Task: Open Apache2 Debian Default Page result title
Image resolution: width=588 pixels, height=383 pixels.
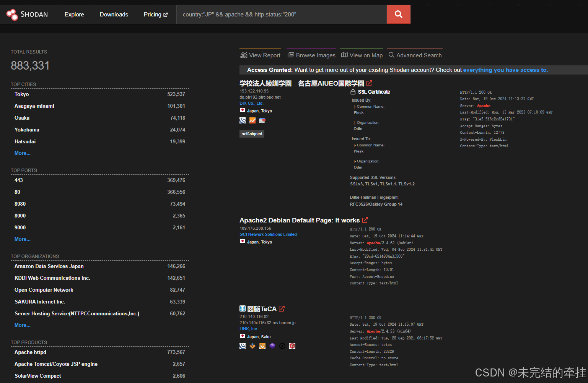Action: [300, 220]
